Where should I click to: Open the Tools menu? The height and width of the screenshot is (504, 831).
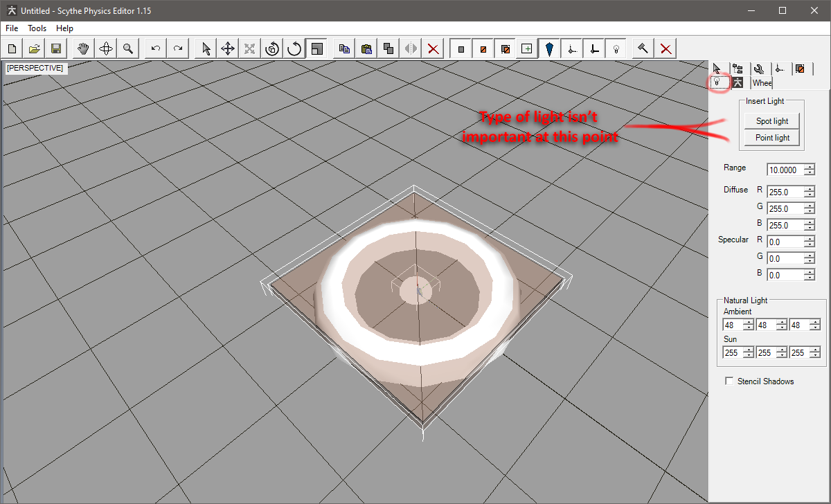click(37, 28)
